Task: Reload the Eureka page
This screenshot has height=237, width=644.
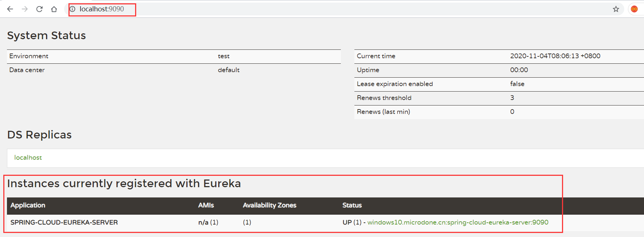Action: 39,9
